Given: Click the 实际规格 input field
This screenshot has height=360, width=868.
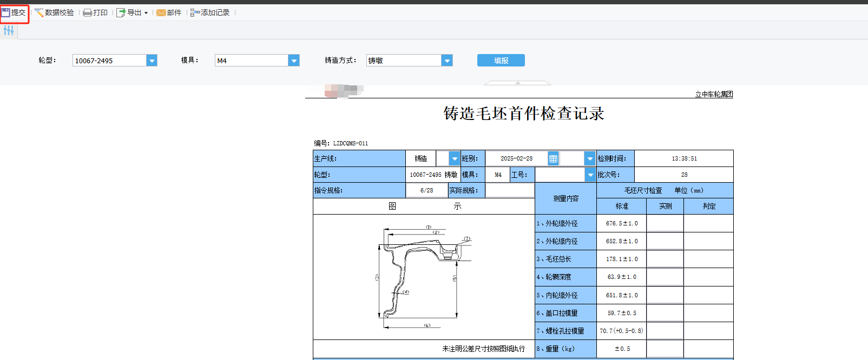Looking at the screenshot, I should point(509,190).
